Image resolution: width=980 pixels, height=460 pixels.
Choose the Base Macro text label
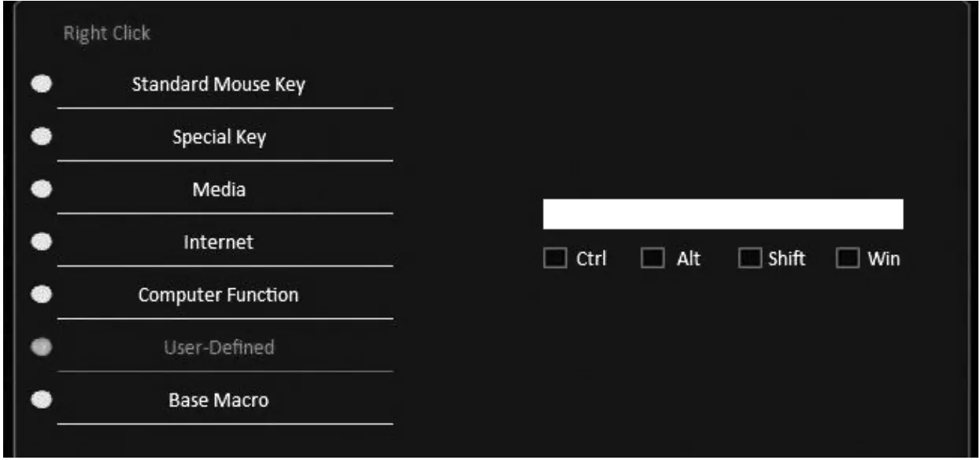coord(219,400)
